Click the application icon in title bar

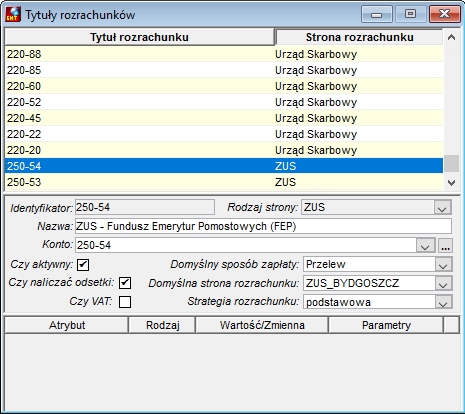[x=13, y=14]
